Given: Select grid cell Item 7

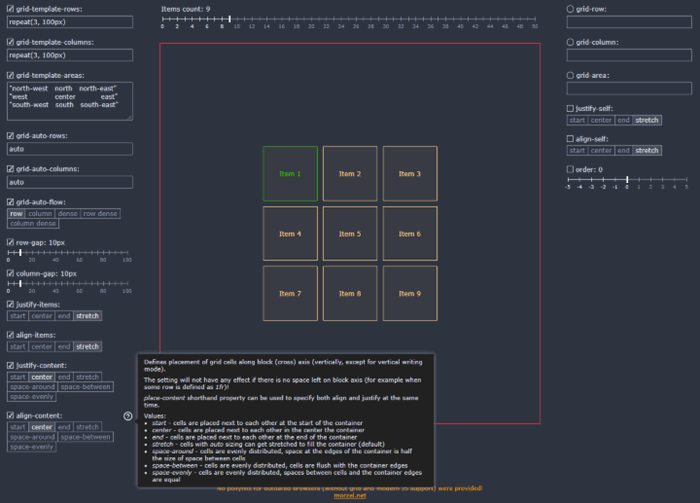Looking at the screenshot, I should [x=290, y=293].
